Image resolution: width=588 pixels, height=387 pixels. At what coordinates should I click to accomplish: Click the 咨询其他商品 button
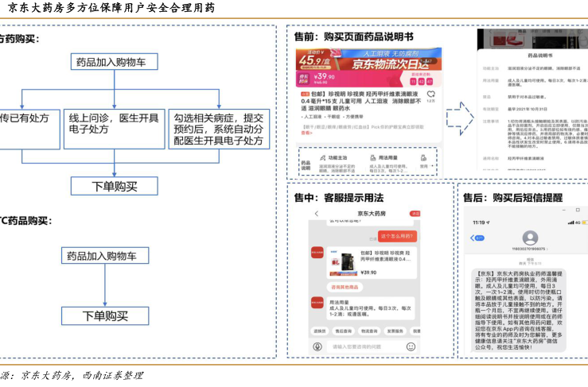[x=344, y=287]
